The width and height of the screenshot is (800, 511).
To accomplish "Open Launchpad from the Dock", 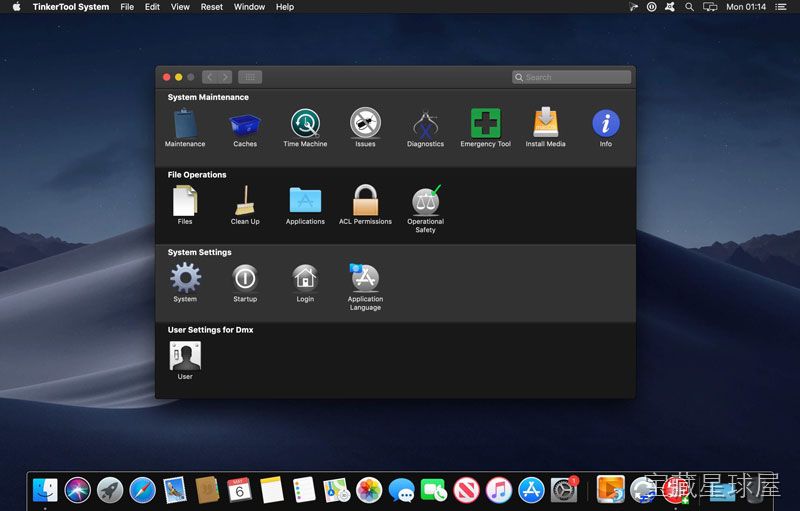I will 110,490.
